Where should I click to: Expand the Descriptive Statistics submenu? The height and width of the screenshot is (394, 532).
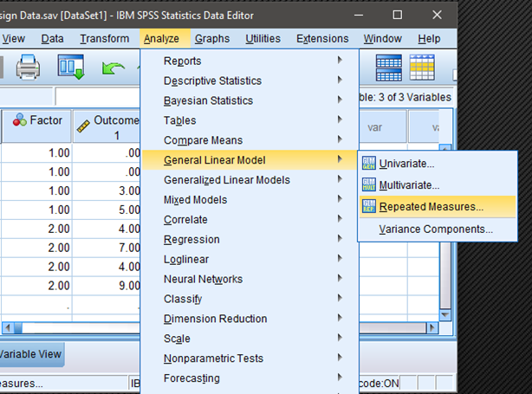point(250,81)
